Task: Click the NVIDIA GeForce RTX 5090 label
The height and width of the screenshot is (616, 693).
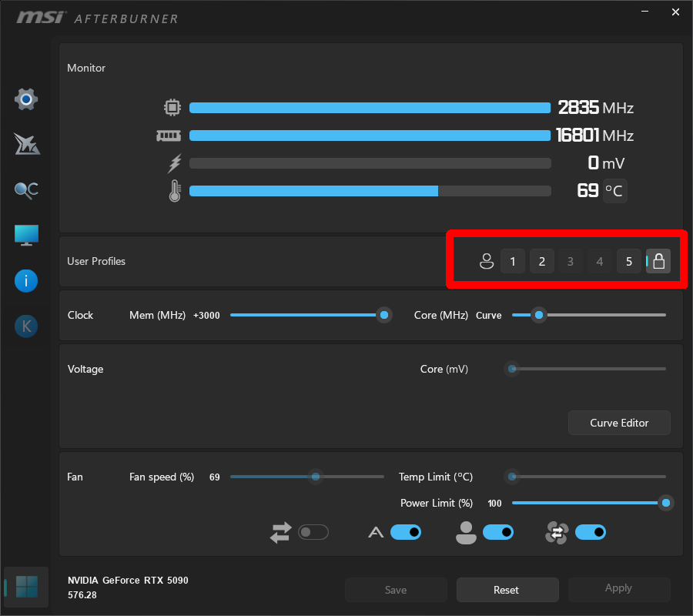Action: 128,581
